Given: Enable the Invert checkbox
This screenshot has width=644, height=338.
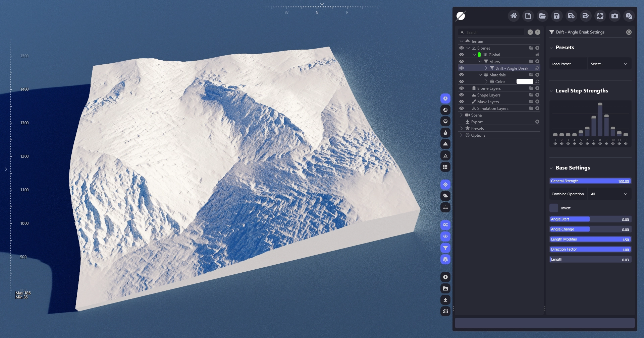Looking at the screenshot, I should coord(554,208).
